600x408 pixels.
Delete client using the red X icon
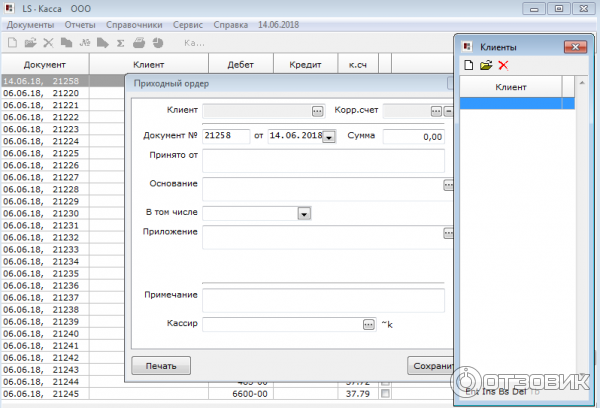(x=503, y=65)
